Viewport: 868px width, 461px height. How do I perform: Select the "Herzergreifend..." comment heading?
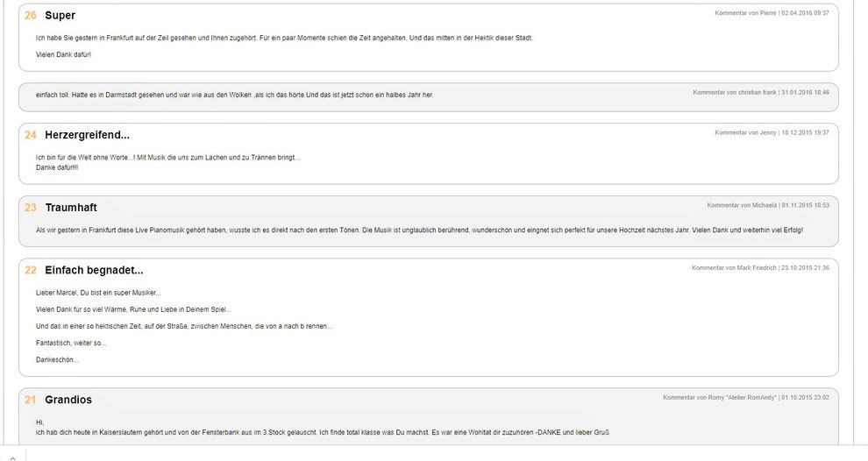click(88, 135)
